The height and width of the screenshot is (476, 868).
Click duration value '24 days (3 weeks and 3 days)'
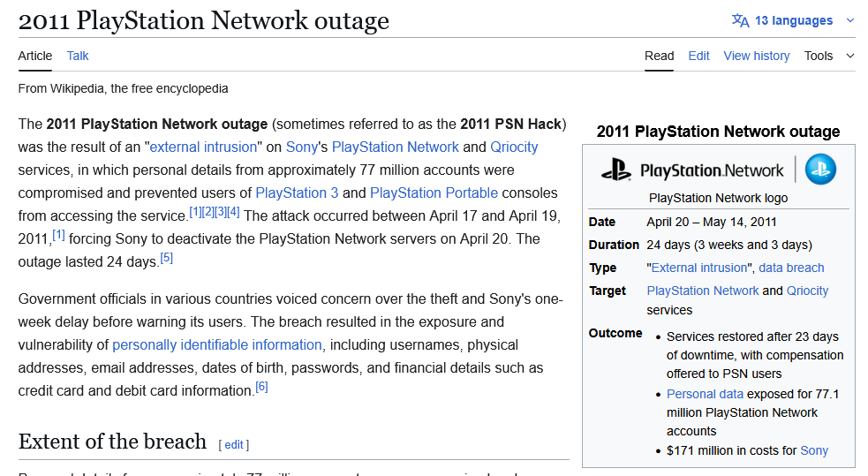tap(729, 245)
